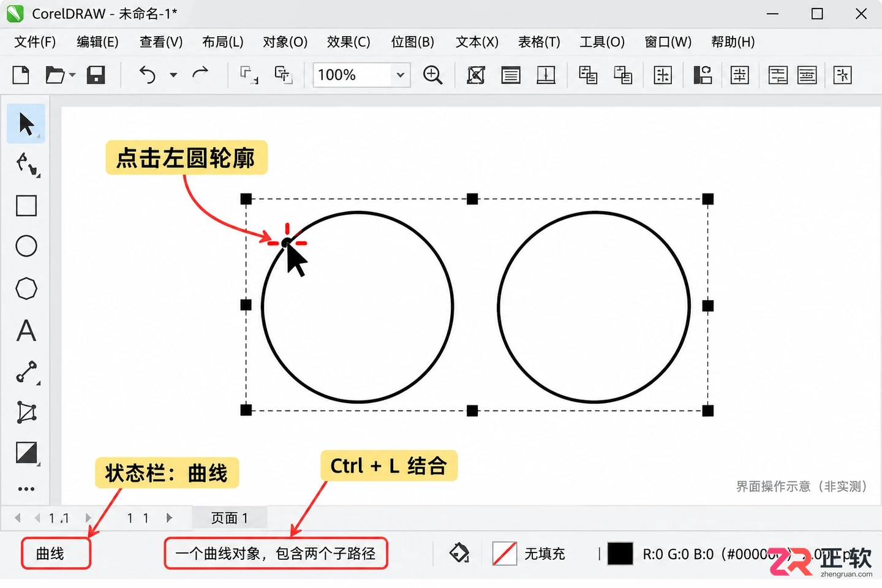
Task: Select the connector line tool
Action: 26,372
